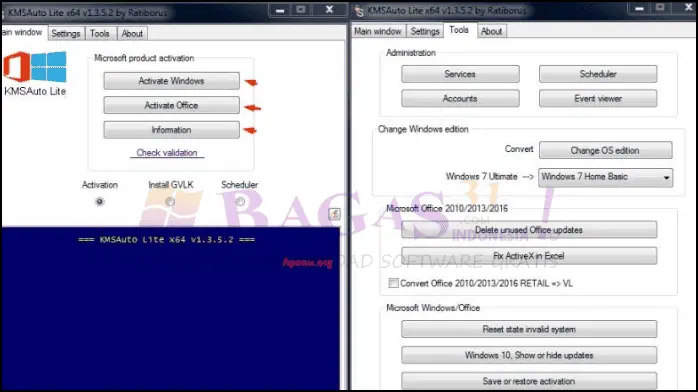
Task: Open the Tools tab in the left window
Action: click(99, 33)
